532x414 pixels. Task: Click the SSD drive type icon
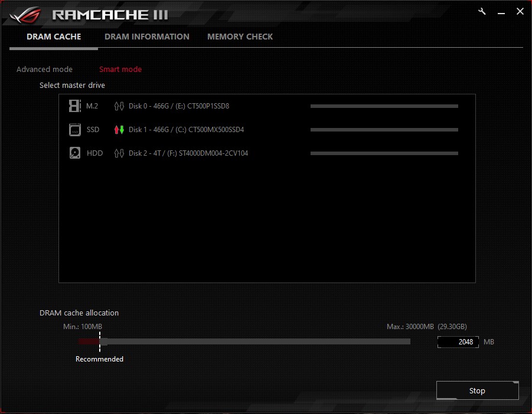pos(74,130)
